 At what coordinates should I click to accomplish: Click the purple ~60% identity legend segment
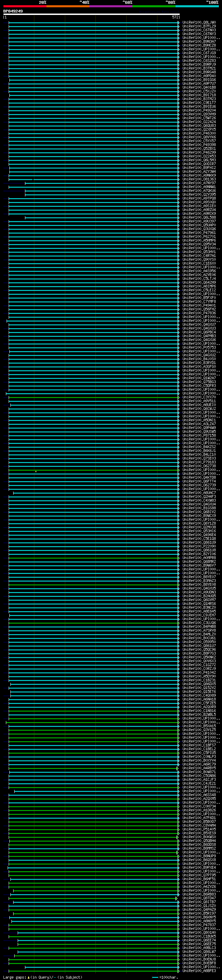click(x=111, y=6)
